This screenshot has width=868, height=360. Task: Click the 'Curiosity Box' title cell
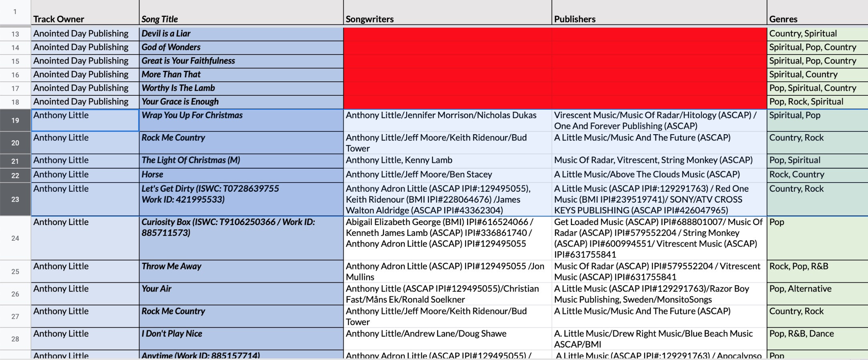click(241, 238)
